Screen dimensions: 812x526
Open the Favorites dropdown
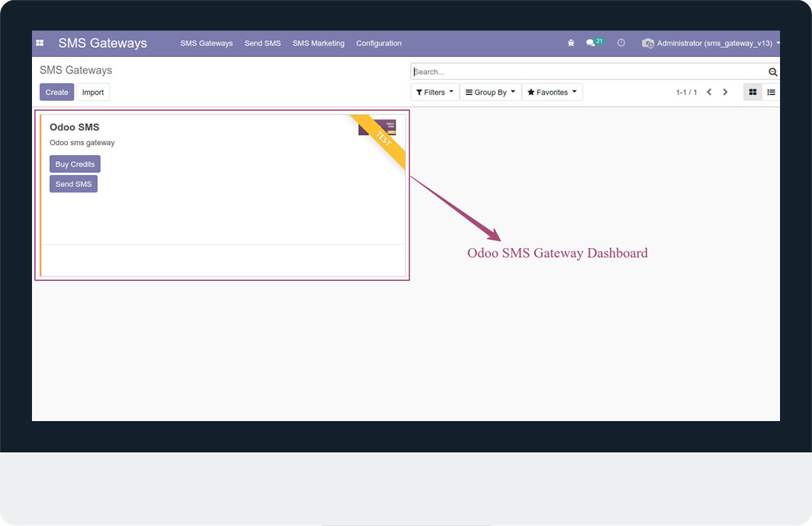coord(552,92)
